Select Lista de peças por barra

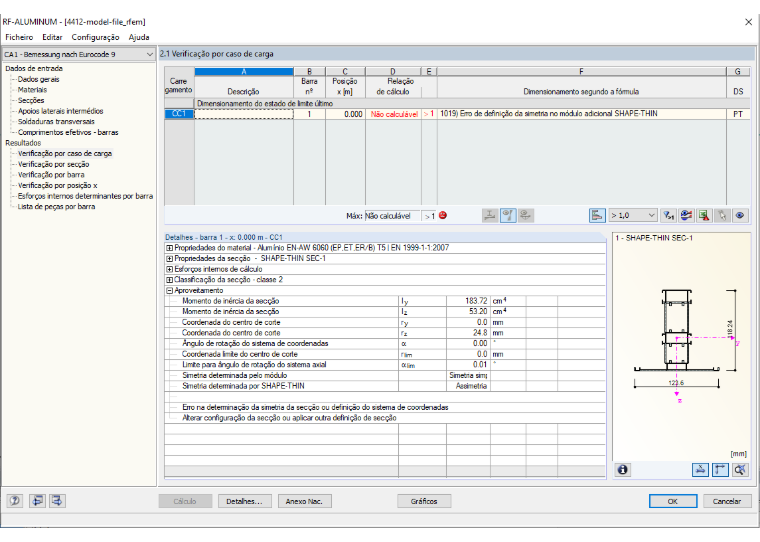pos(56,207)
